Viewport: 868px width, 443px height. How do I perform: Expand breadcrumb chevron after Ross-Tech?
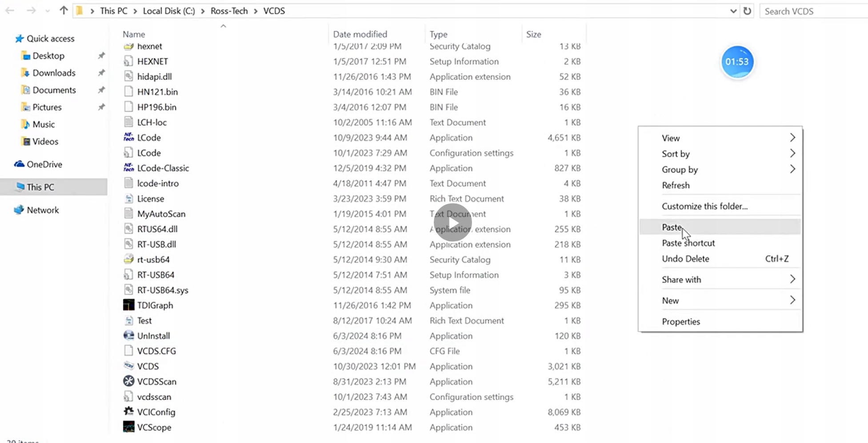tap(256, 11)
